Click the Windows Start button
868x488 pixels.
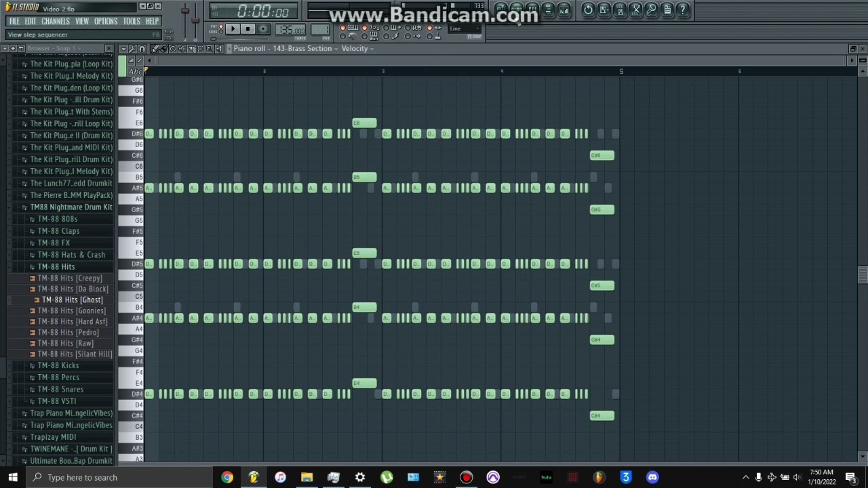tap(12, 477)
